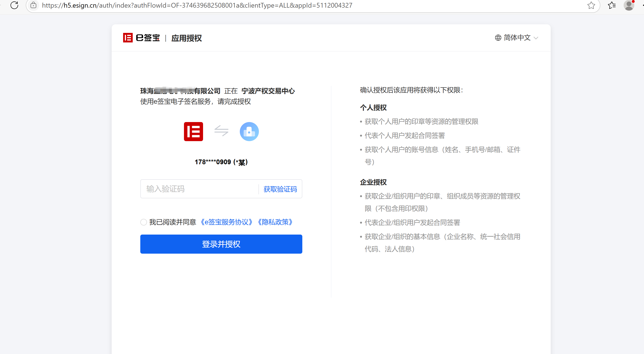Click the globe language icon
The image size is (644, 354).
498,38
